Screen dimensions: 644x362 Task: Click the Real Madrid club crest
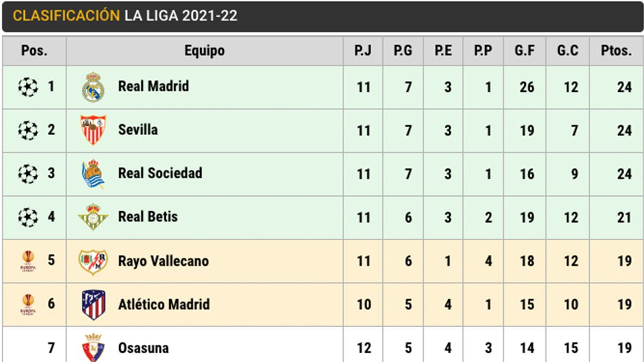(93, 87)
